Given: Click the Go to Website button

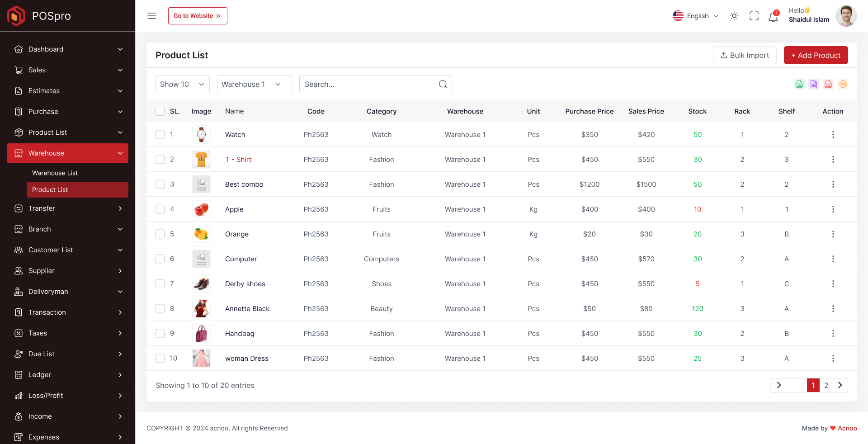Looking at the screenshot, I should [198, 16].
